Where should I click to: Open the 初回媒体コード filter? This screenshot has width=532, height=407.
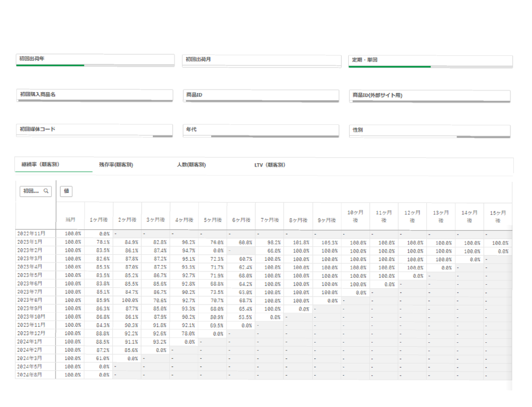(94, 130)
